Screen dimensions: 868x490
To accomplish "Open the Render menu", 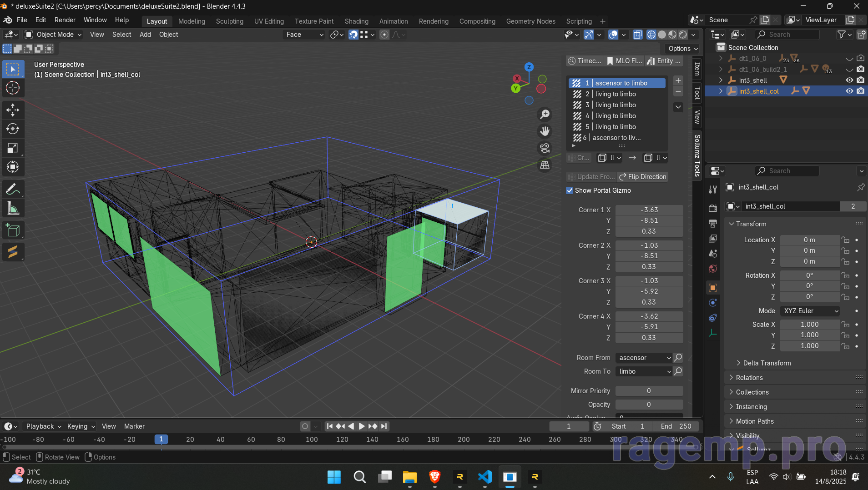I will coord(65,20).
